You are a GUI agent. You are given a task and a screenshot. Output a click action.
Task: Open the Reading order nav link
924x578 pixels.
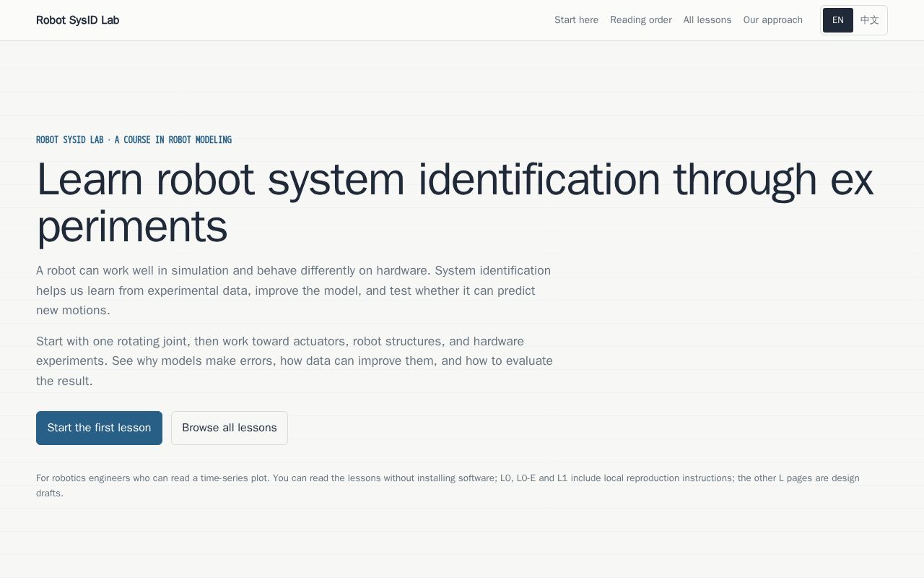[641, 20]
